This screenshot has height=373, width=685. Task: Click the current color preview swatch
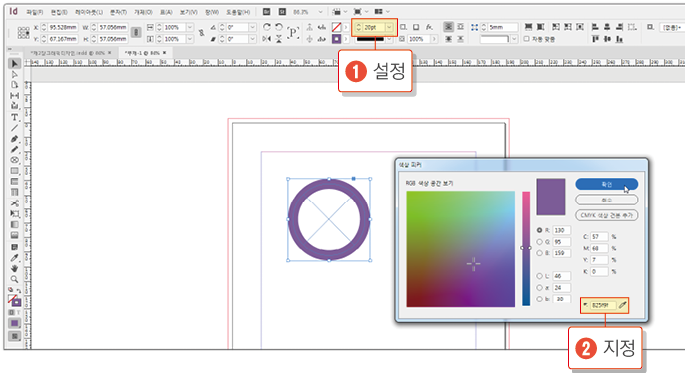[550, 197]
